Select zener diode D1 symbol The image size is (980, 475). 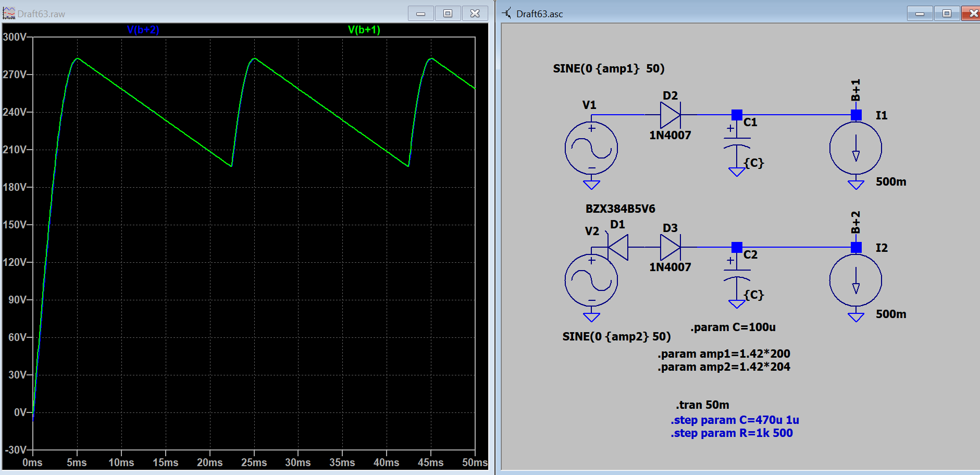click(618, 247)
